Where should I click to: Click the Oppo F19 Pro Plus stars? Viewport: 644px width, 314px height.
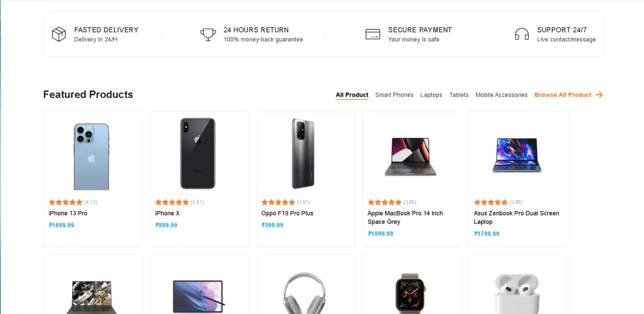point(278,202)
